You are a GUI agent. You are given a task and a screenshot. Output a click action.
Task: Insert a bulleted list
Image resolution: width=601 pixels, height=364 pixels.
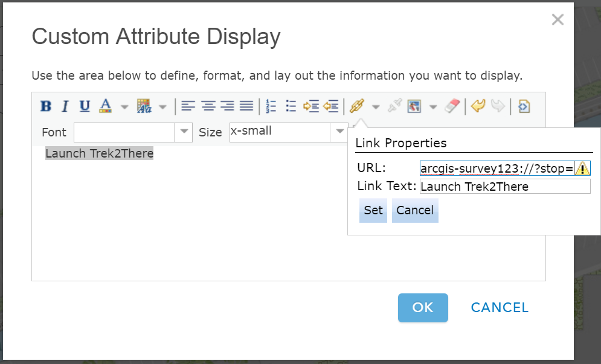(291, 107)
